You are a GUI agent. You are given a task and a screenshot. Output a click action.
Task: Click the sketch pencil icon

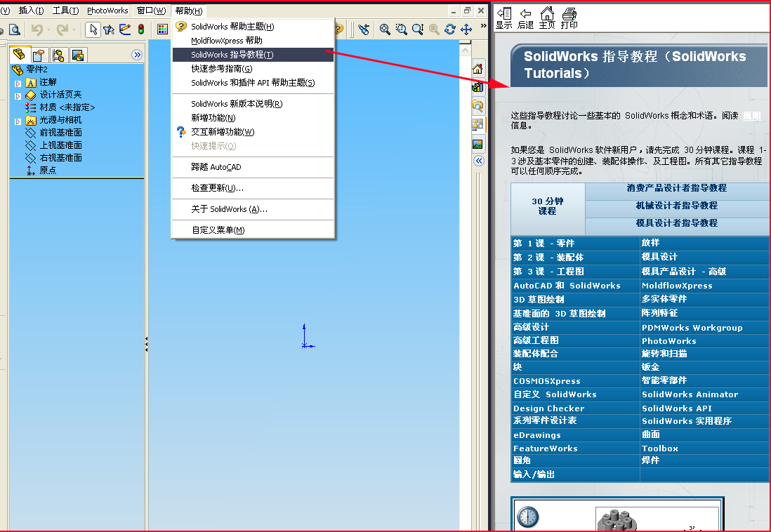pos(125,29)
